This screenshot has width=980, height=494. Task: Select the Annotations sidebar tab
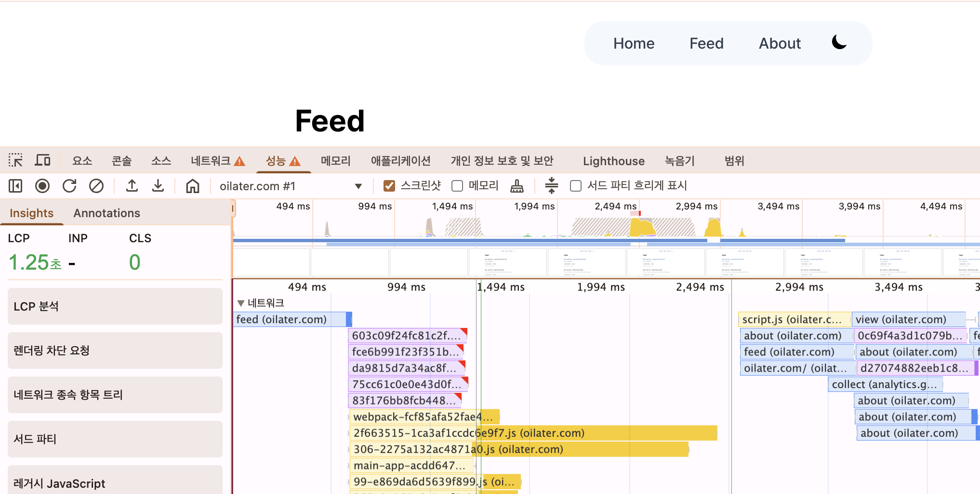[106, 213]
